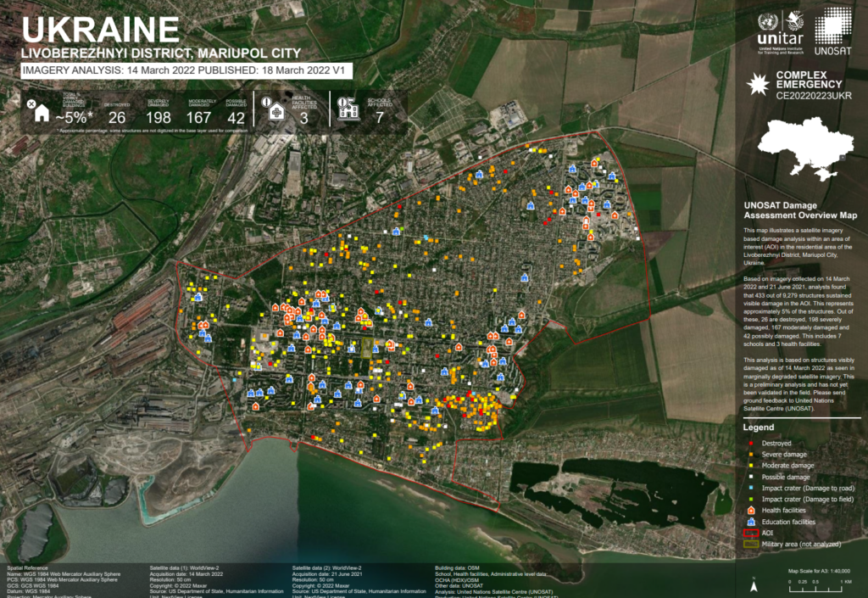868x598 pixels.
Task: Click the schools affected building icon
Action: [x=348, y=109]
